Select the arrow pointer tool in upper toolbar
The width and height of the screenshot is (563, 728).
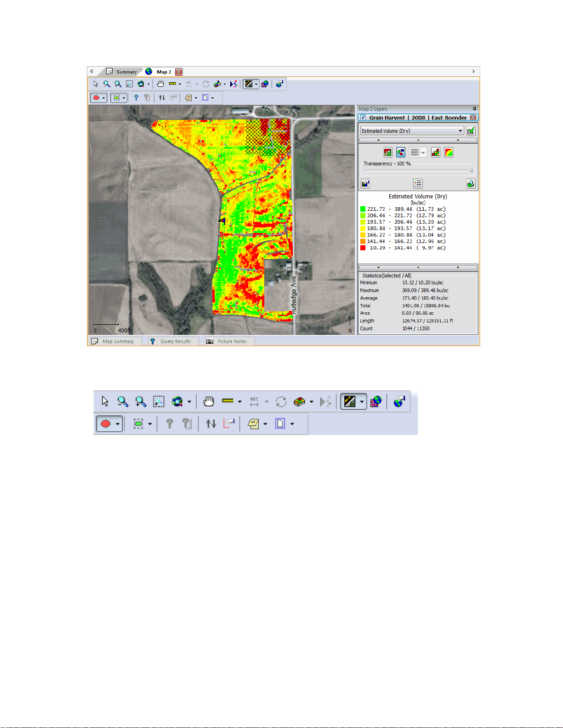click(96, 84)
